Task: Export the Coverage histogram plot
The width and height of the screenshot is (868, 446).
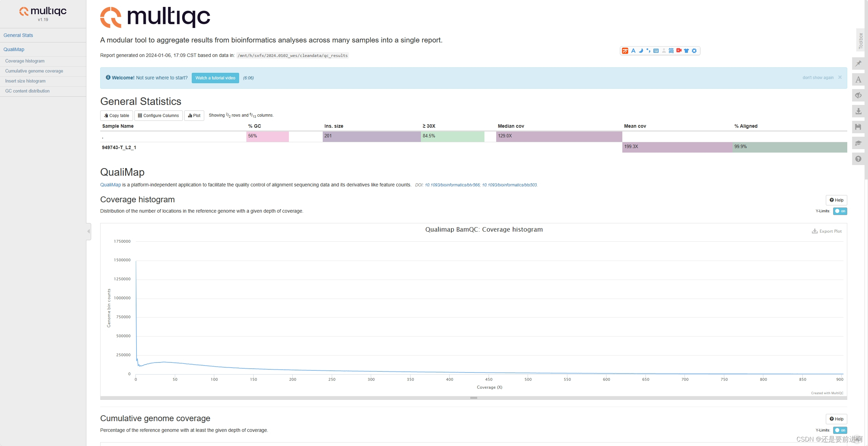Action: point(827,231)
